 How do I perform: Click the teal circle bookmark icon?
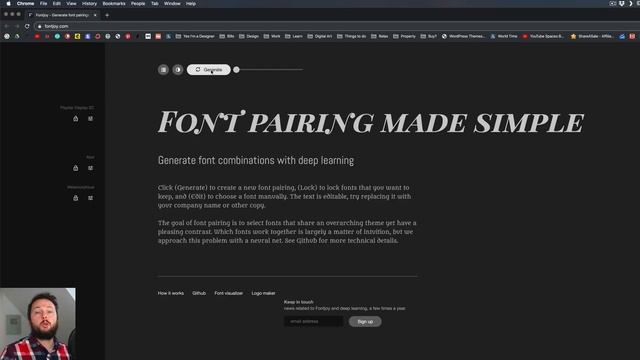click(57, 36)
